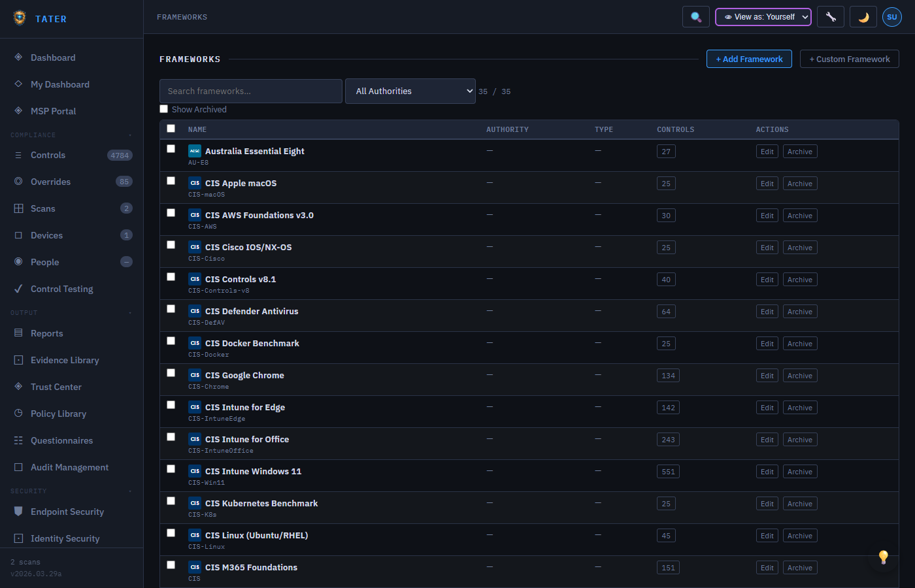Sort by the CONTROLS column header
915x588 pixels.
676,129
